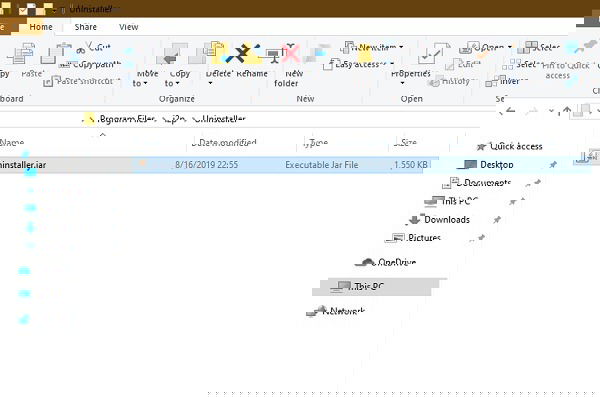The image size is (600, 398).
Task: Sort by the Name column header
Action: point(12,142)
